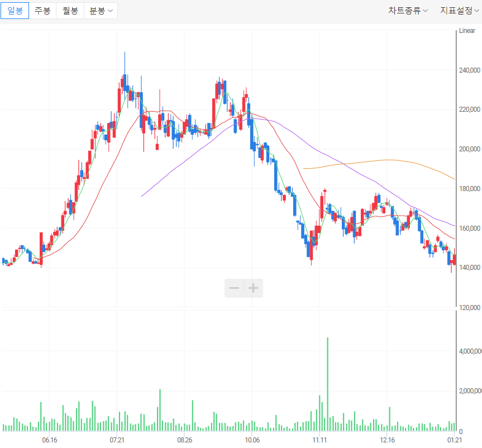Click the 2,000,000 volume axis label
The image size is (482, 448).
click(470, 391)
